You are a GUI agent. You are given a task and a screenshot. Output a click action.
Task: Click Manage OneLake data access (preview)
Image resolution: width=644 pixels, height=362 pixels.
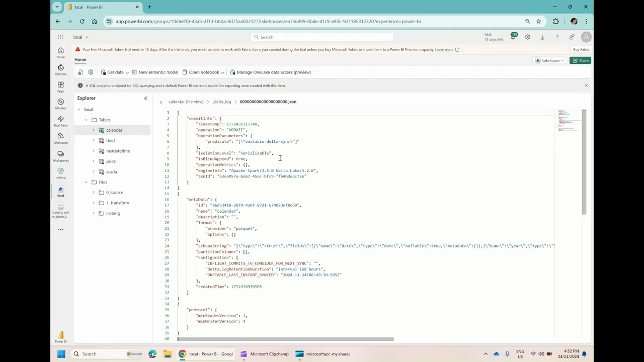point(271,72)
